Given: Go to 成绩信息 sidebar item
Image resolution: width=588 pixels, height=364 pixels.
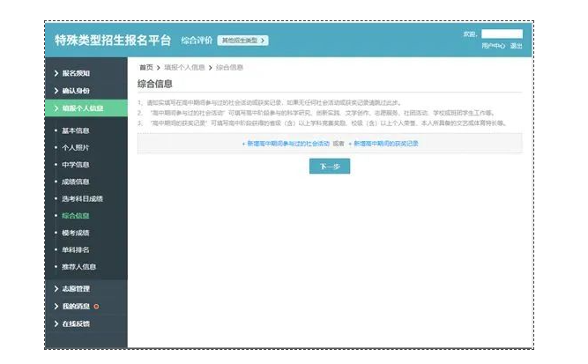Looking at the screenshot, I should [75, 182].
